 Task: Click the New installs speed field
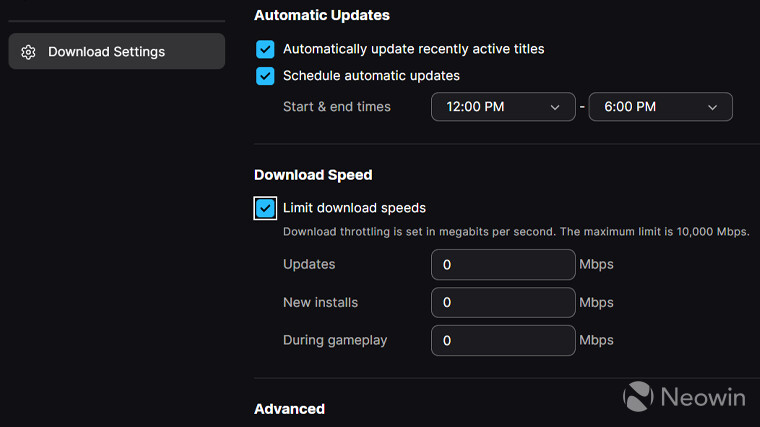[503, 302]
